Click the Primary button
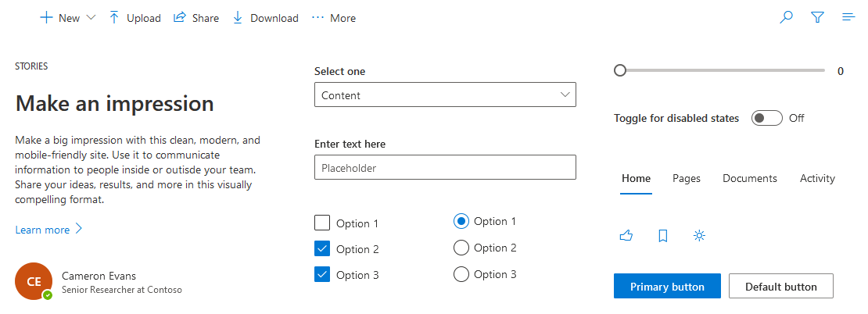Image resolution: width=868 pixels, height=314 pixels. pyautogui.click(x=666, y=287)
